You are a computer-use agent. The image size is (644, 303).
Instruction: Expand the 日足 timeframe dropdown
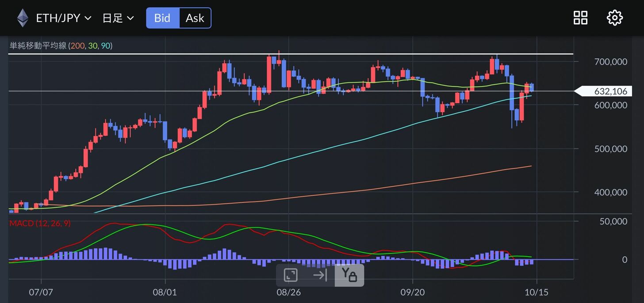[x=118, y=18]
